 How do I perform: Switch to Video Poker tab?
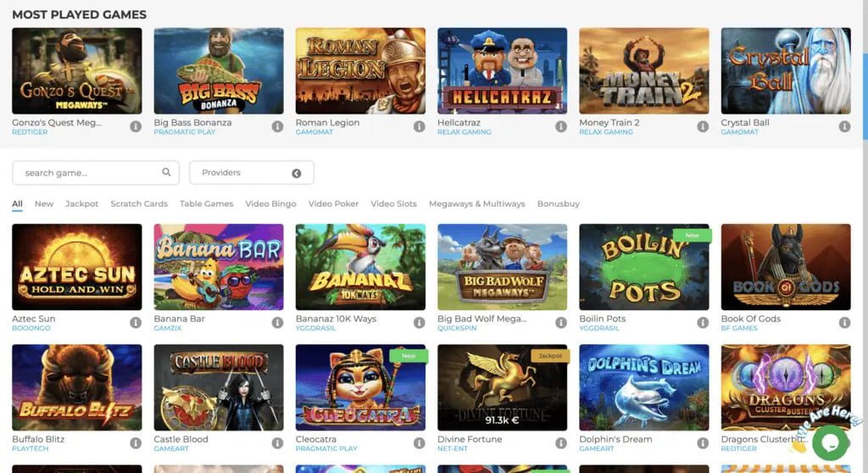(333, 203)
